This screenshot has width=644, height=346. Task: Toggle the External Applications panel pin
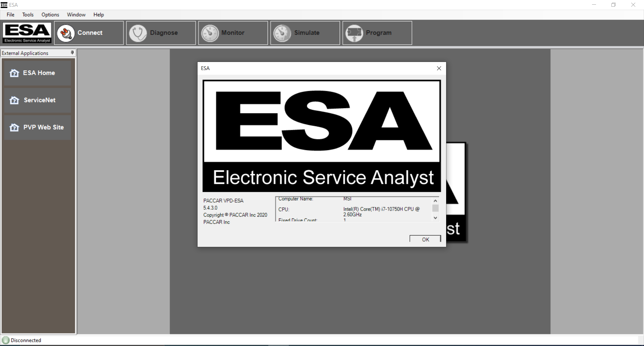[72, 53]
